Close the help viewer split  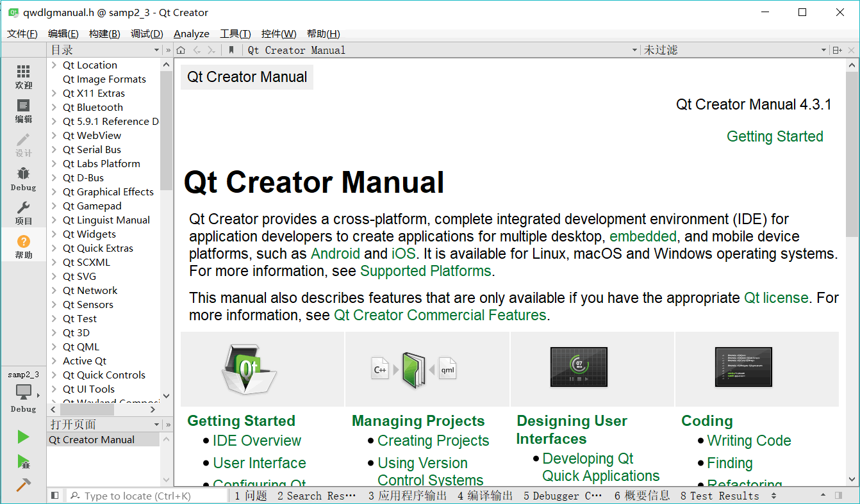coord(852,50)
